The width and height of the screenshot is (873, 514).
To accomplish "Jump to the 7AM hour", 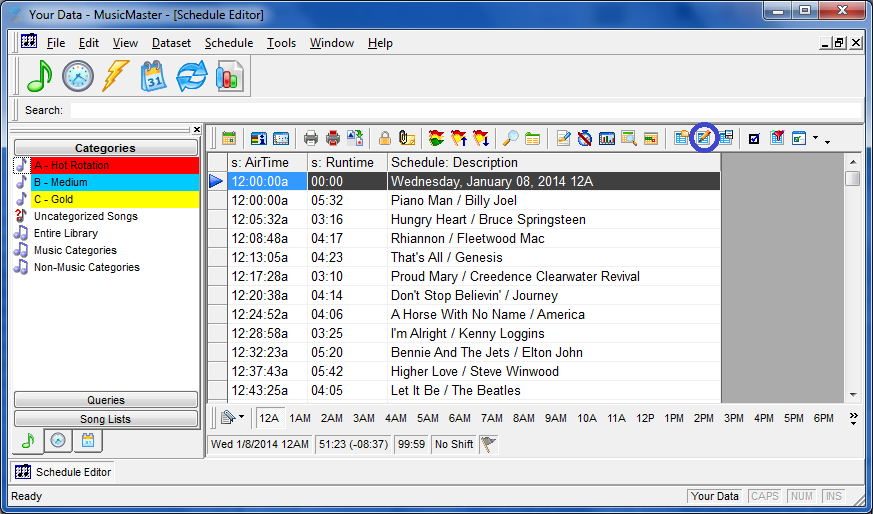I will coord(491,418).
